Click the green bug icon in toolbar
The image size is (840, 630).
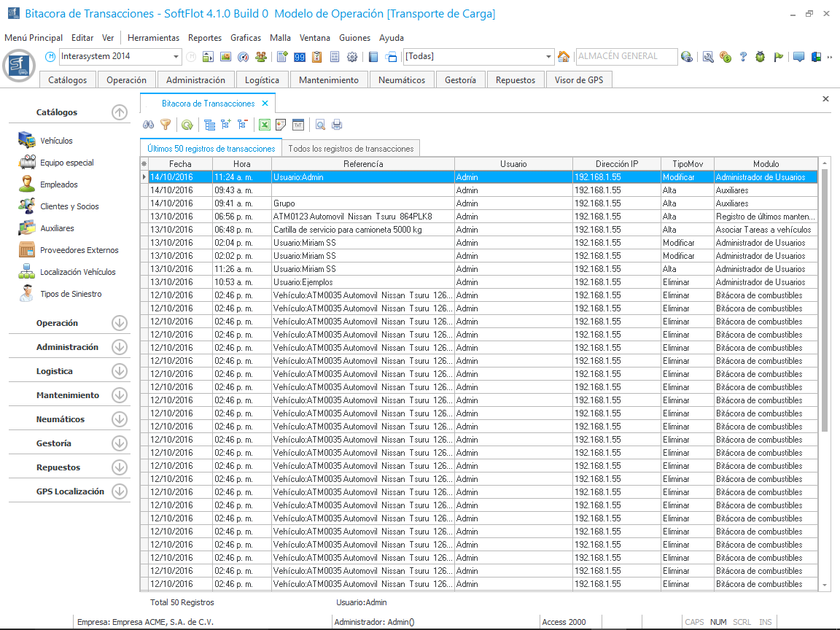click(761, 57)
